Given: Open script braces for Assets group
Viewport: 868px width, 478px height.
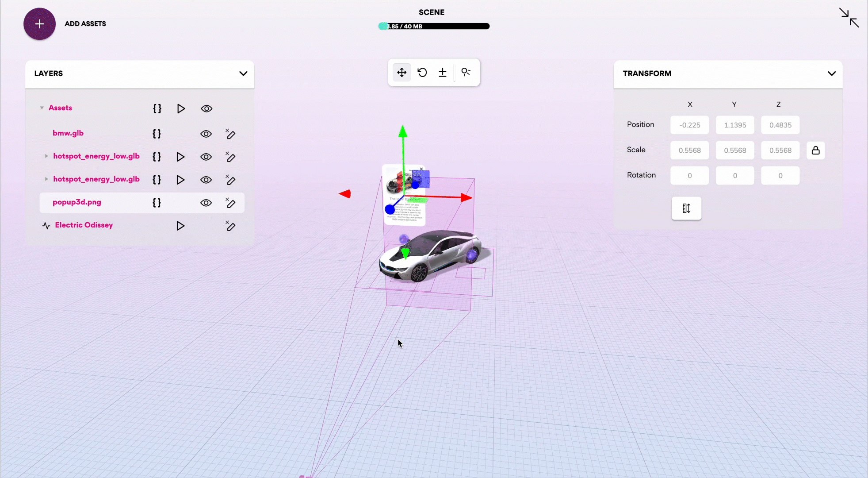Looking at the screenshot, I should [x=157, y=109].
